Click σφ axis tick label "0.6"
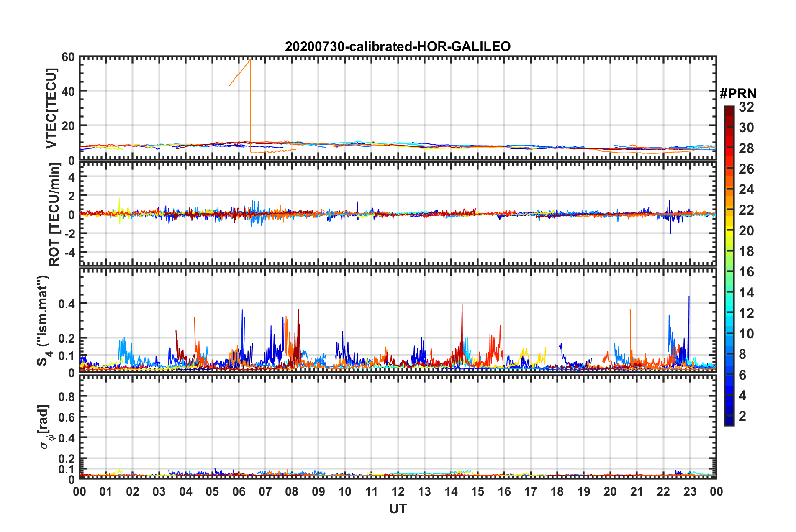The width and height of the screenshot is (796, 532). [x=67, y=417]
